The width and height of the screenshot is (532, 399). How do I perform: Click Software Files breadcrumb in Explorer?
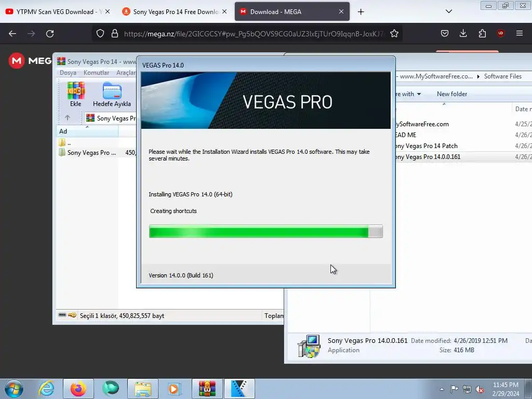pyautogui.click(x=502, y=76)
